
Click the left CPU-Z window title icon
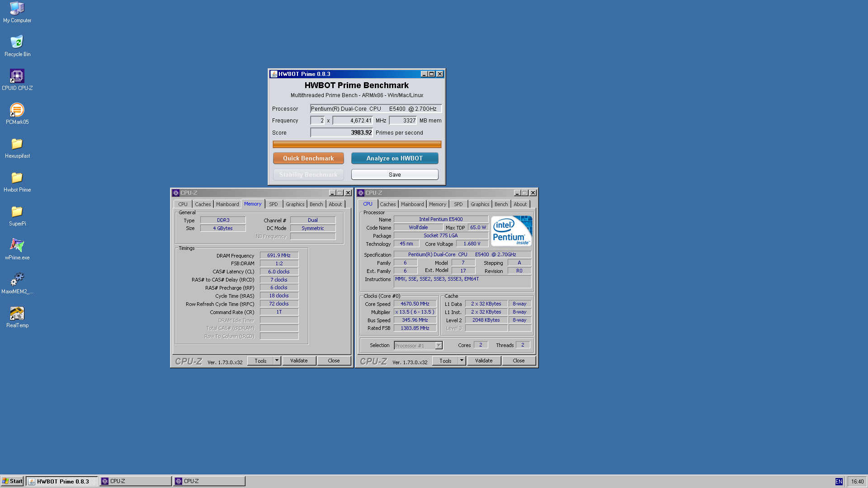(176, 193)
